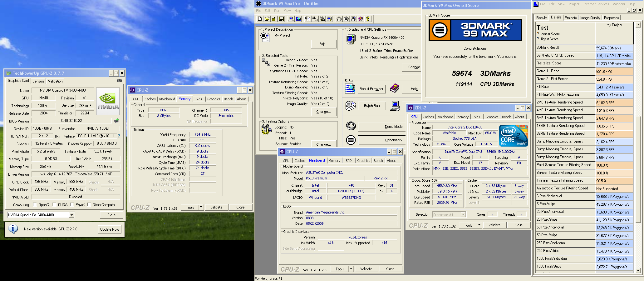Click the Selected Tests checklist toolbar icon
644x281 pixels.
coord(315,19)
